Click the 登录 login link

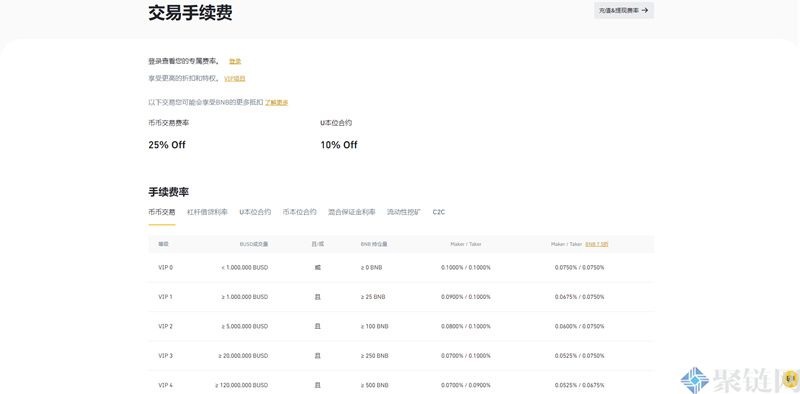(x=235, y=61)
